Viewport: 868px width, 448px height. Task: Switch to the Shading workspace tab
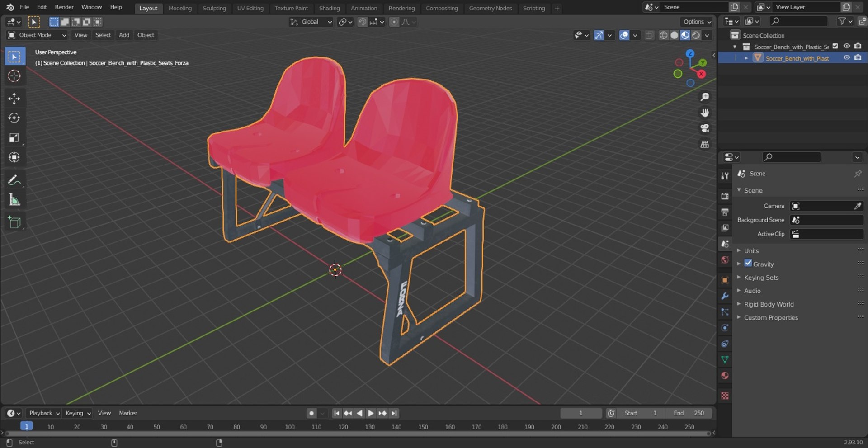coord(329,8)
